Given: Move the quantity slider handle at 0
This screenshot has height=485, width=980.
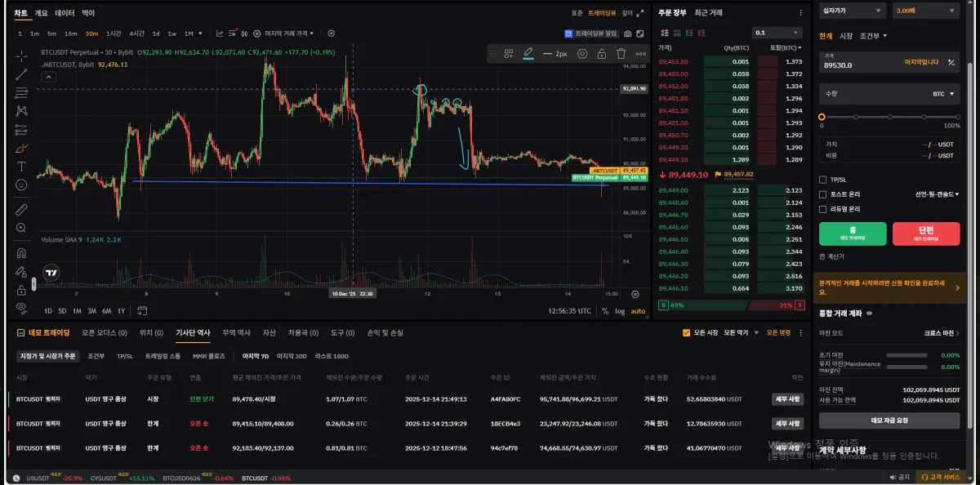Looking at the screenshot, I should tap(822, 117).
